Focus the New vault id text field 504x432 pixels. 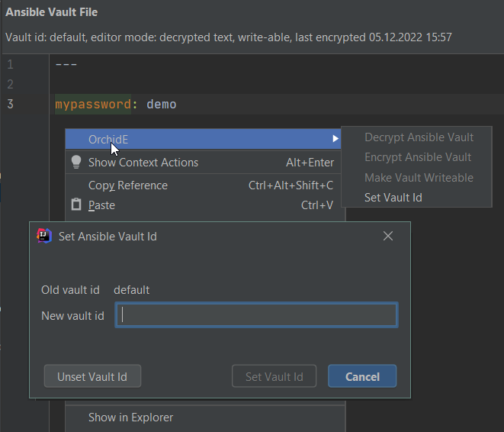[x=256, y=315]
